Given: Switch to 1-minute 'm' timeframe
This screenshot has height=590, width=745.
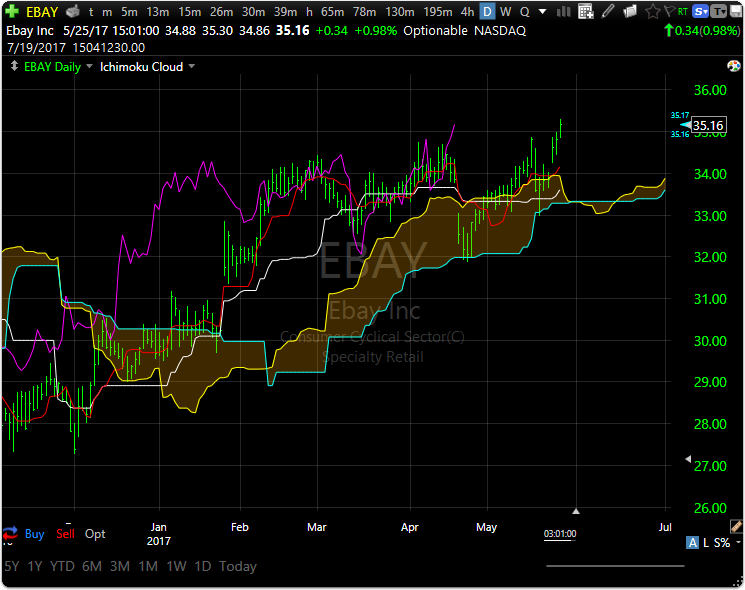Looking at the screenshot, I should coord(107,11).
